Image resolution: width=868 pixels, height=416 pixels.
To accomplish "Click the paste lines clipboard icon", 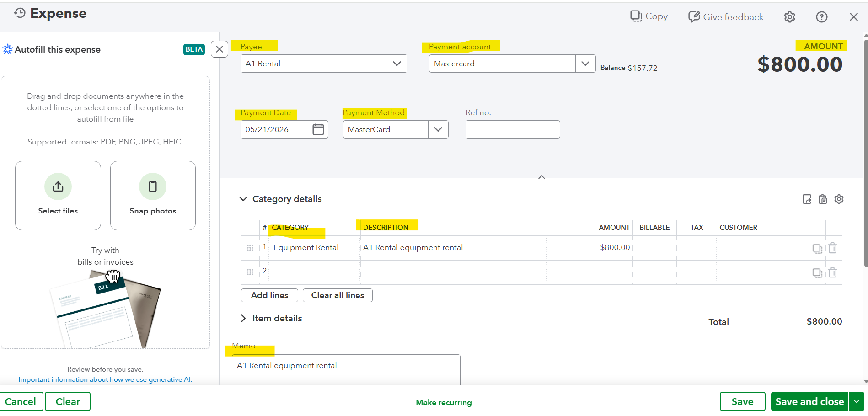I will 823,199.
